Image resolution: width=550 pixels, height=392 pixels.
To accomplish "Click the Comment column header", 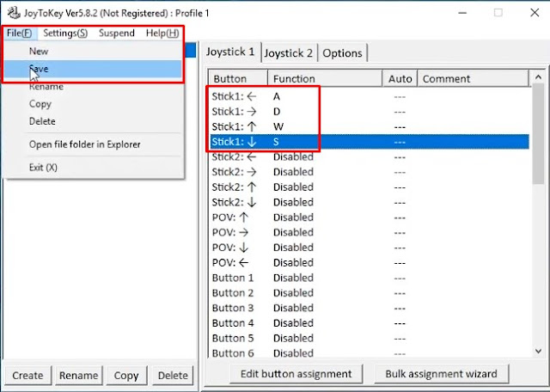I will [473, 78].
